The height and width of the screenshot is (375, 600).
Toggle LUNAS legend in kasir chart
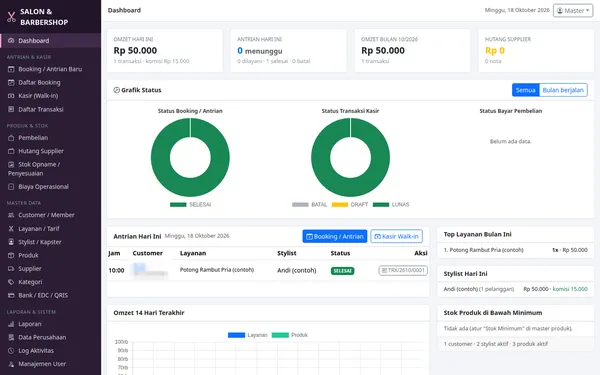391,205
